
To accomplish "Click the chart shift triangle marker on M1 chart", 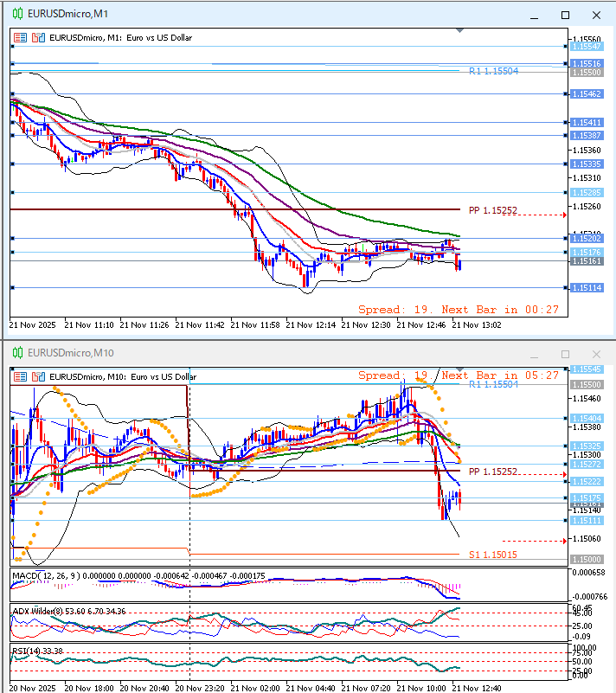I will coord(459,32).
